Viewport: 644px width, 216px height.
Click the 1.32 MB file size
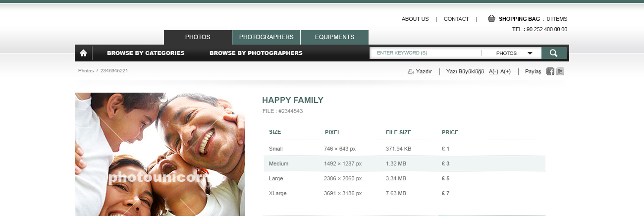pyautogui.click(x=396, y=163)
